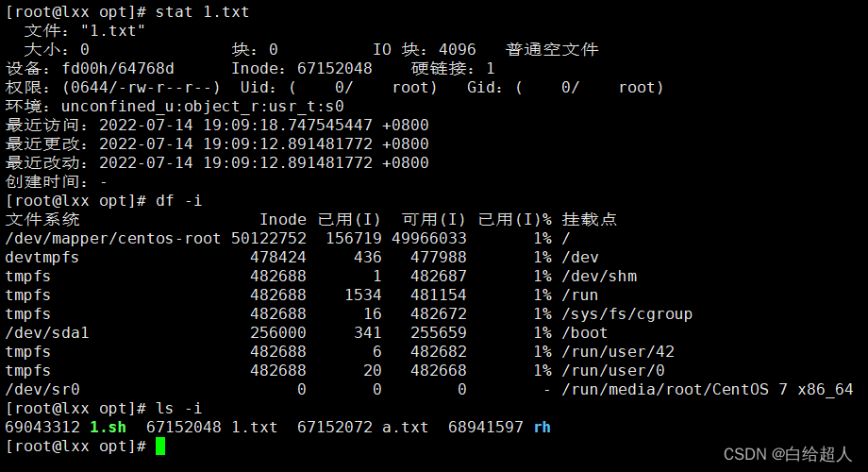868x472 pixels.
Task: Click the '文件系统' column header
Action: click(x=42, y=219)
